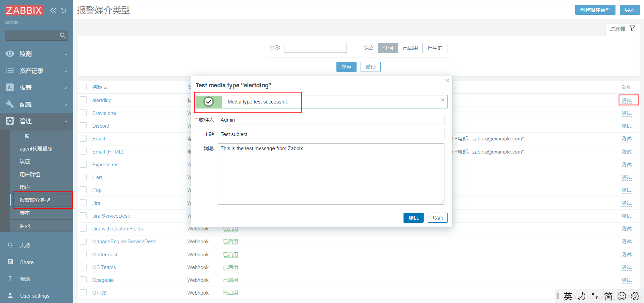Toggle kiosk sidebar hide icon
Viewport: 644px width, 303px height.
63,10
